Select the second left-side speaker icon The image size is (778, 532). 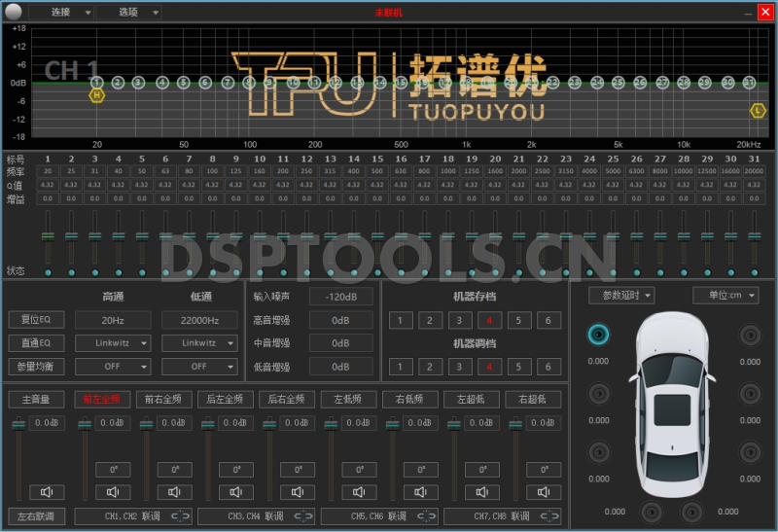(599, 394)
